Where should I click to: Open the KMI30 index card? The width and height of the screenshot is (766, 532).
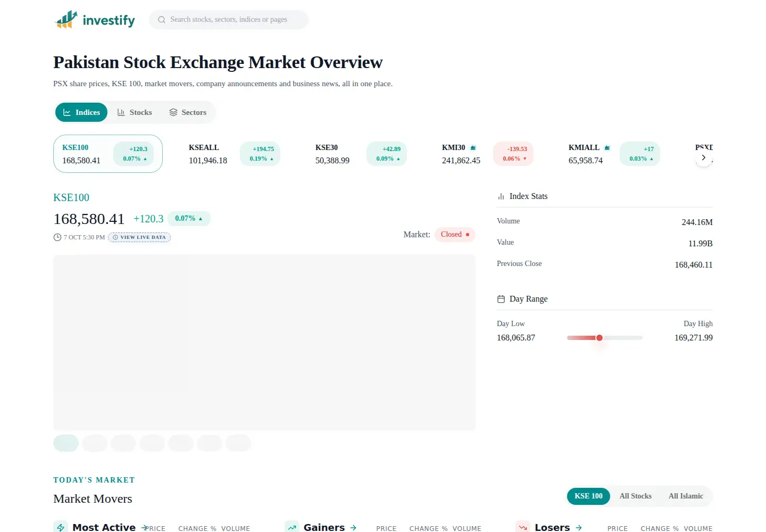(488, 154)
